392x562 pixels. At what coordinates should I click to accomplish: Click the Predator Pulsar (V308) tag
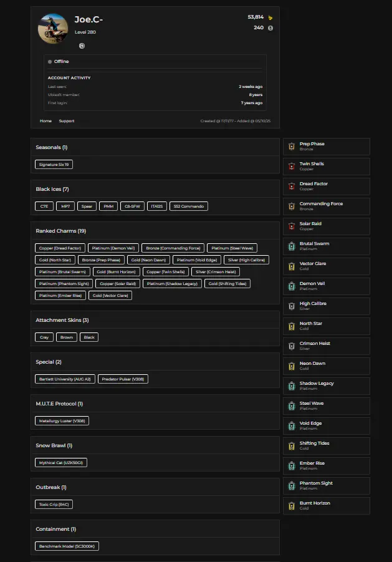click(123, 379)
